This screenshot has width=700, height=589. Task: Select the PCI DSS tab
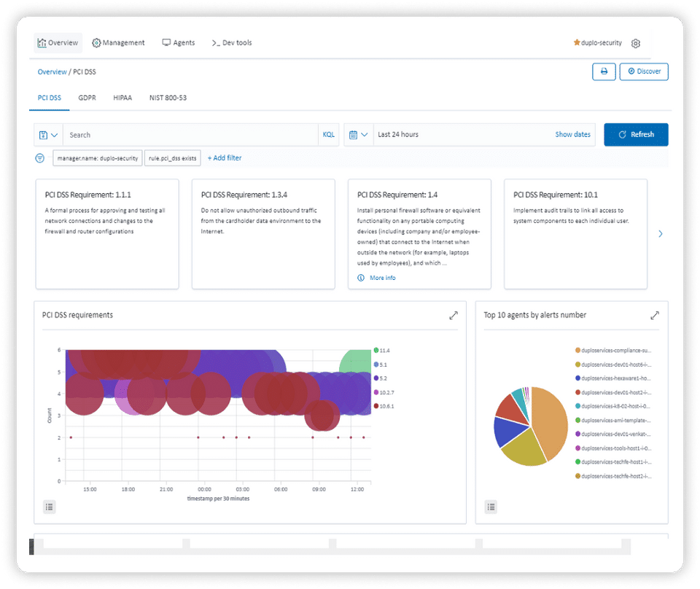49,98
